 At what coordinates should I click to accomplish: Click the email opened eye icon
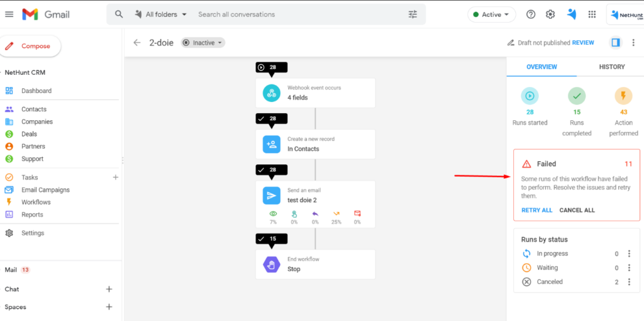point(273,214)
